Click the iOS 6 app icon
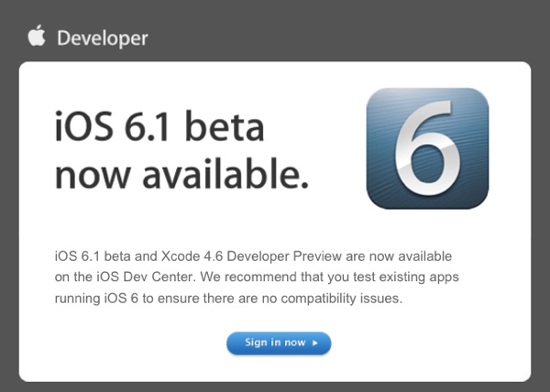The width and height of the screenshot is (550, 392). tap(427, 148)
